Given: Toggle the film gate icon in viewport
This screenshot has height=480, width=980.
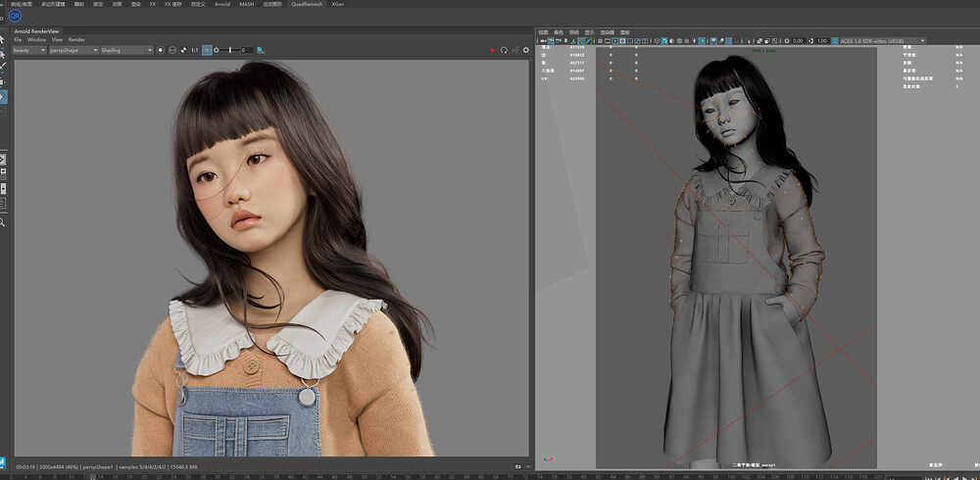Looking at the screenshot, I should [608, 40].
